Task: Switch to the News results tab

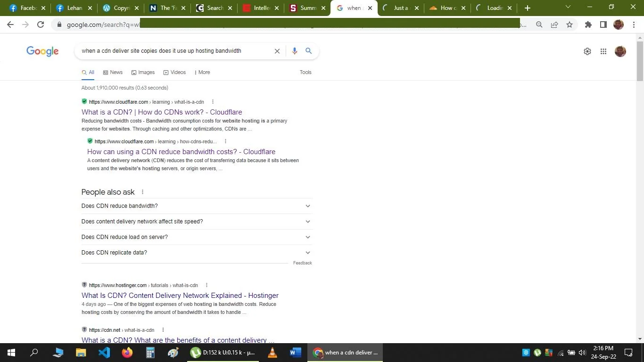Action: [113, 72]
